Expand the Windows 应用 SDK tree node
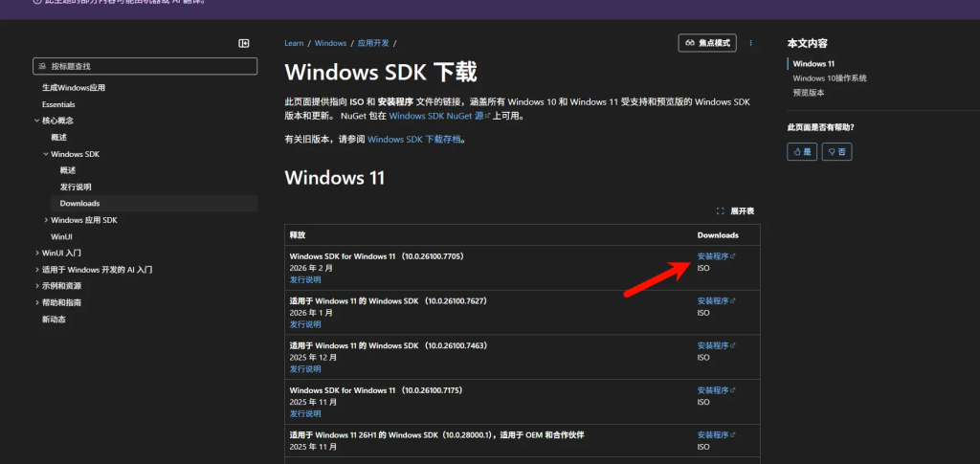 tap(46, 220)
